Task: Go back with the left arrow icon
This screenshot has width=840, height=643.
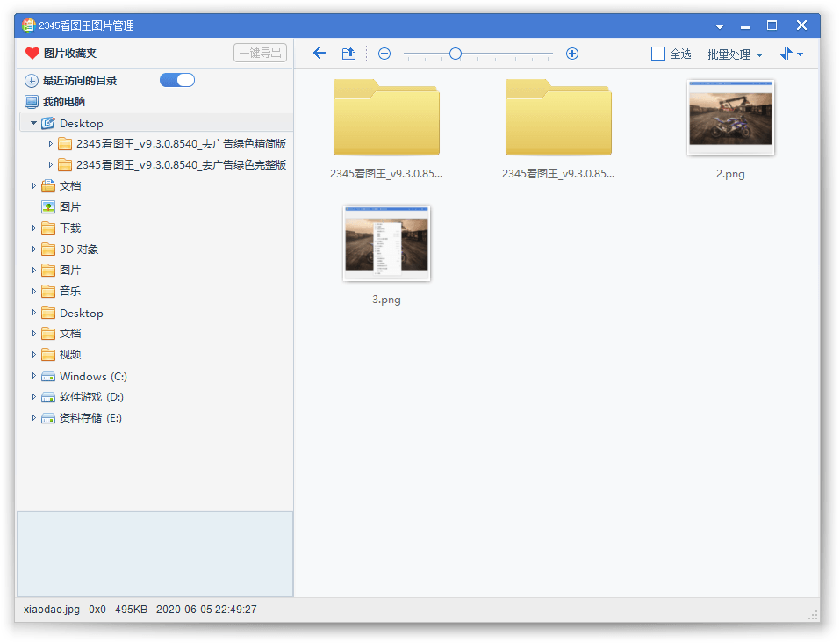Action: coord(319,53)
